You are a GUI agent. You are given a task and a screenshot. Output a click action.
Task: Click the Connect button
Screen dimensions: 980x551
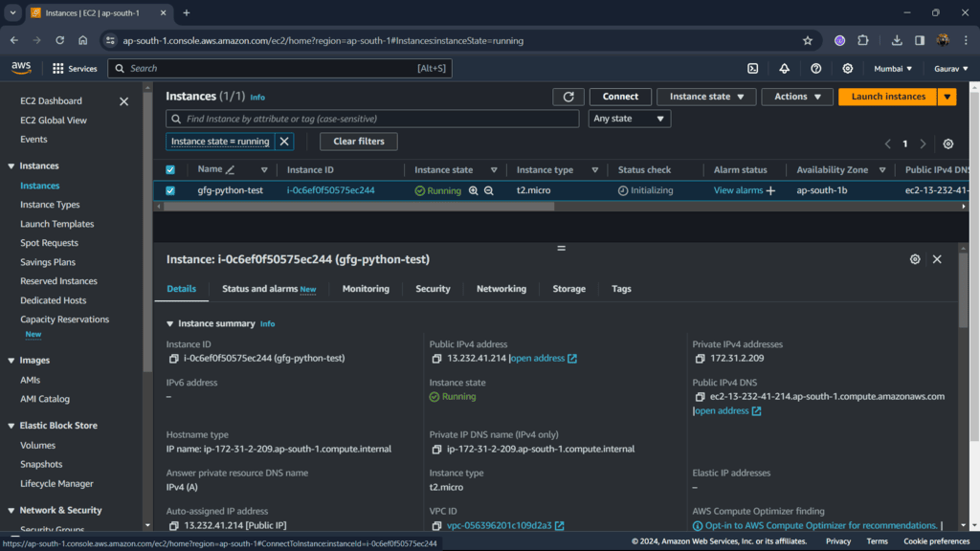coord(620,97)
